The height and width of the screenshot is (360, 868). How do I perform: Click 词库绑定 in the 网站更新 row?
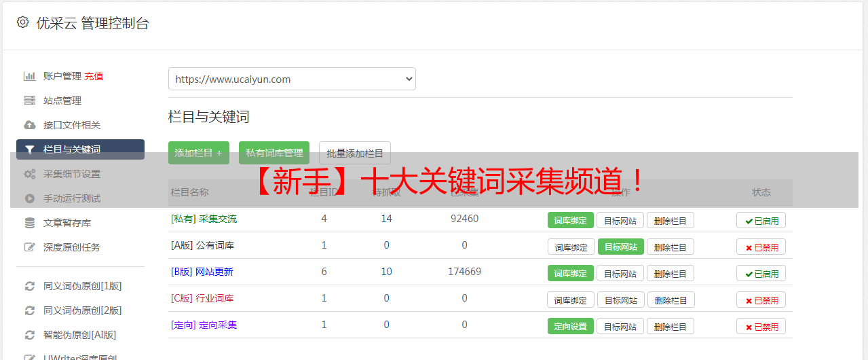point(571,273)
